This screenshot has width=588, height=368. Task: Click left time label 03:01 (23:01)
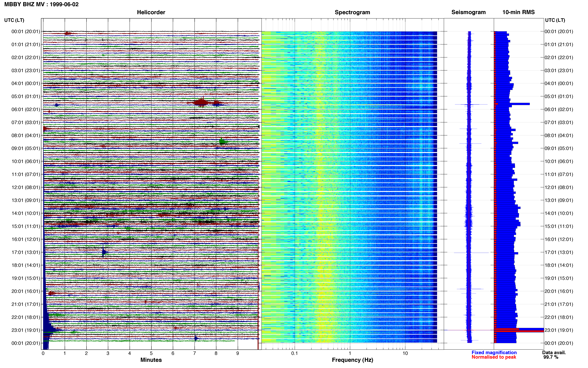[x=26, y=71]
